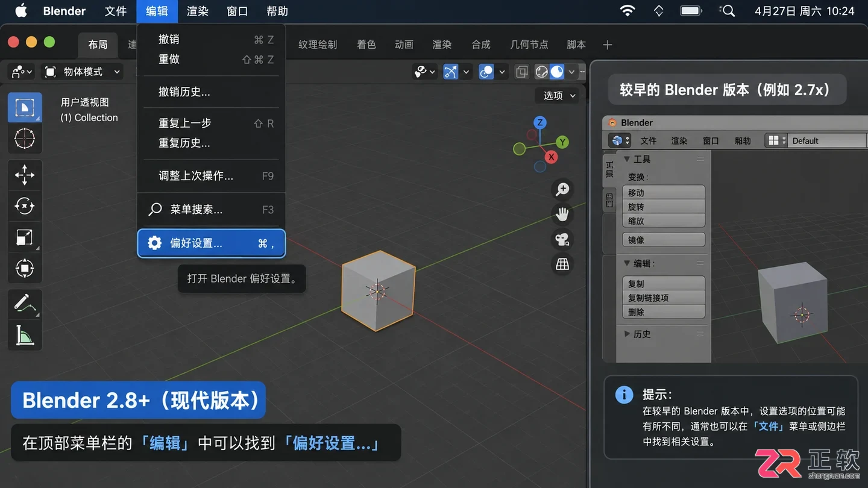
Task: Click the 删除 button in old Blender panel
Action: tap(664, 312)
